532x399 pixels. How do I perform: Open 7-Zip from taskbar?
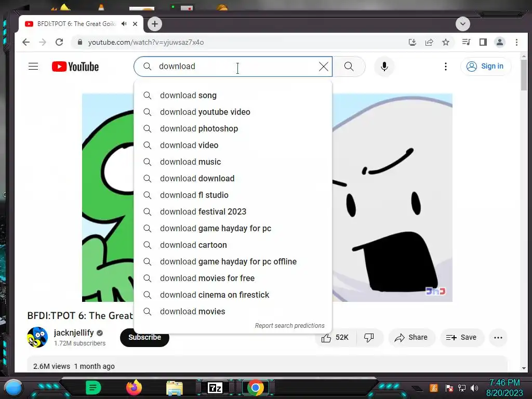pos(215,388)
